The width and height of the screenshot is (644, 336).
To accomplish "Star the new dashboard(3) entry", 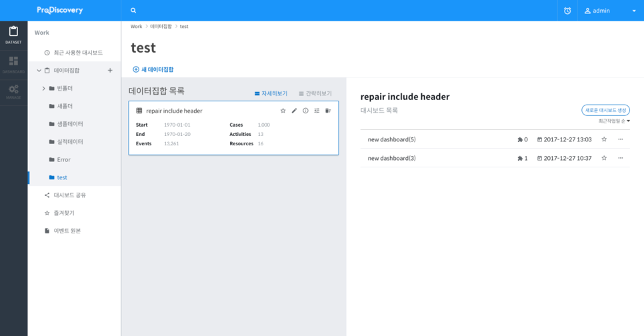I will point(604,158).
